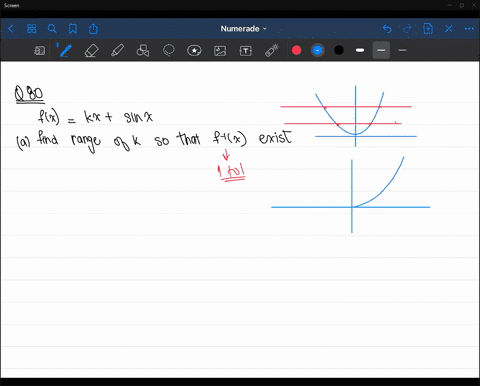Viewport: 480px width, 386px height.
Task: Select the Laser pointer tool
Action: click(272, 51)
